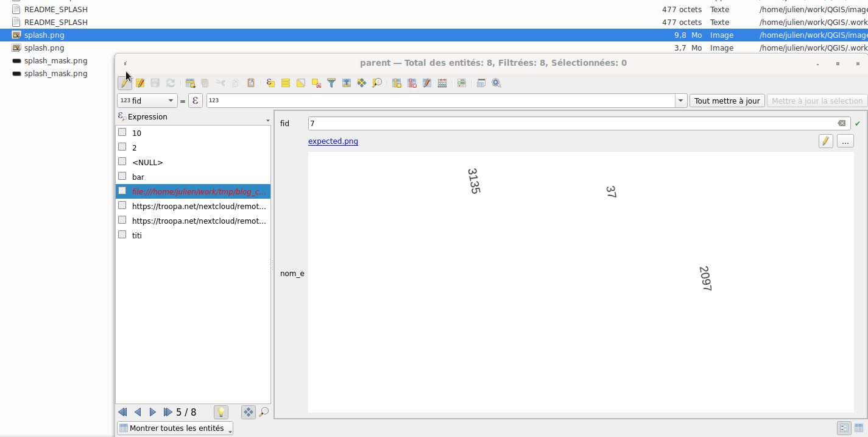
Task: Toggle editing mode with the pencil icon
Action: click(125, 83)
